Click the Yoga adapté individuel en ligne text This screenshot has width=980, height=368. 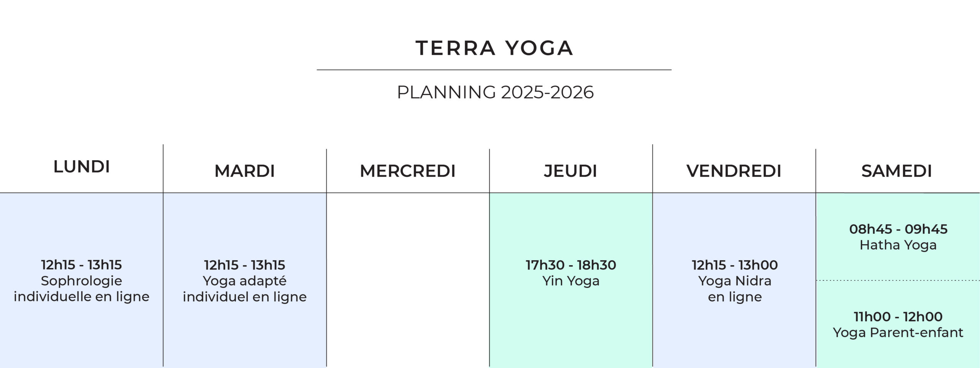pyautogui.click(x=245, y=289)
